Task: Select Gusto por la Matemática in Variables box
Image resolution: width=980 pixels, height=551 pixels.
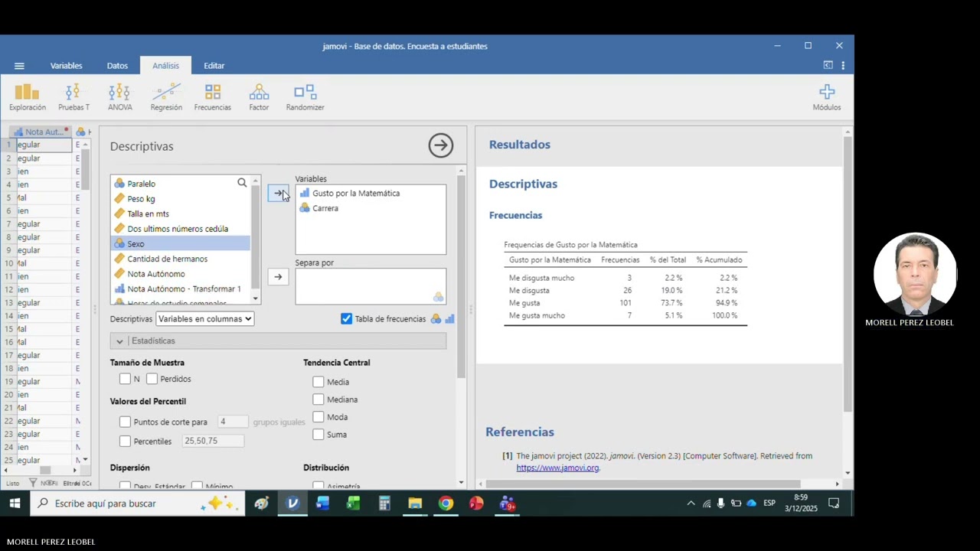Action: click(371, 194)
